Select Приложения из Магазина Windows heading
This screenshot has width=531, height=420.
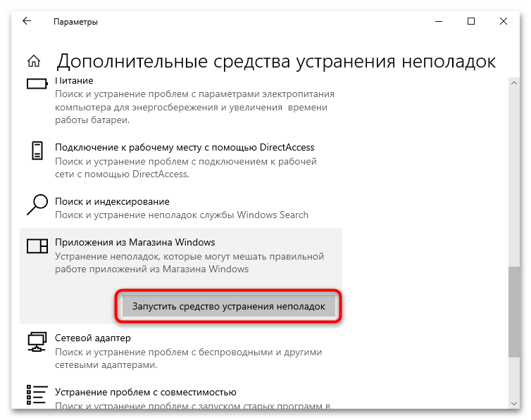[135, 243]
